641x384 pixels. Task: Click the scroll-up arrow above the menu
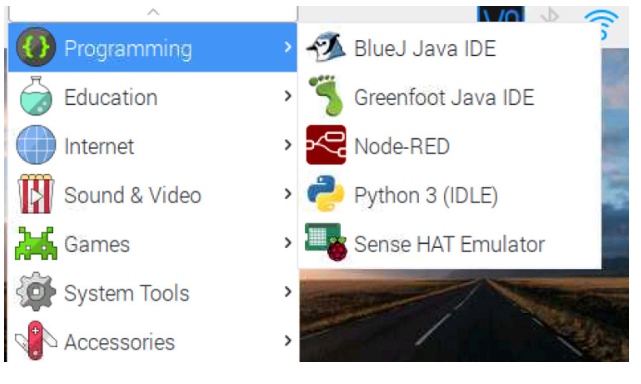coord(153,12)
